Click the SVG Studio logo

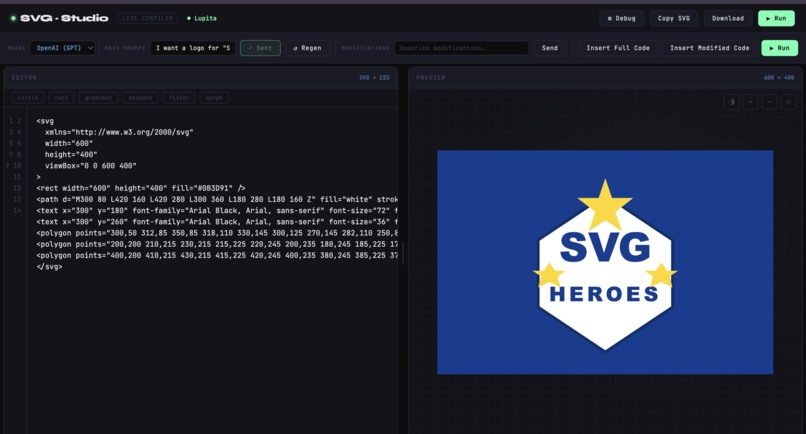(59, 18)
